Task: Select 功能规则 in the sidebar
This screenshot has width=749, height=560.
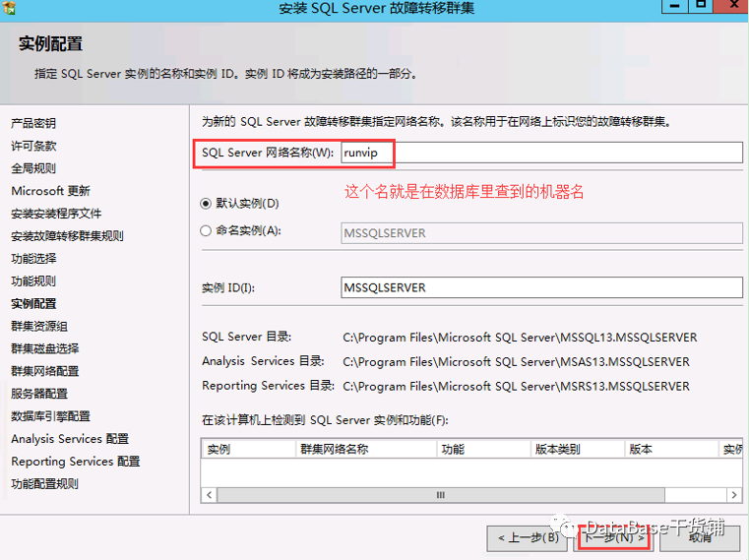Action: coord(33,280)
